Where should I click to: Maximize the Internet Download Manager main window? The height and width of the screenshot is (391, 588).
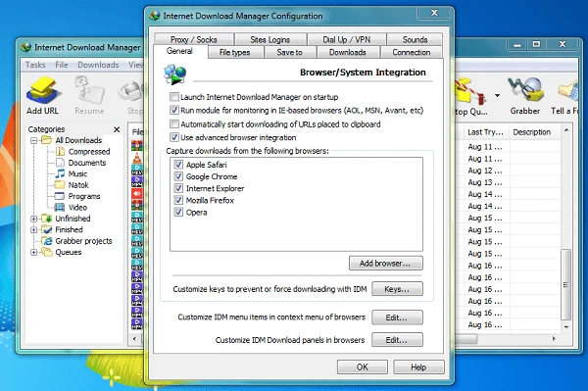click(536, 45)
